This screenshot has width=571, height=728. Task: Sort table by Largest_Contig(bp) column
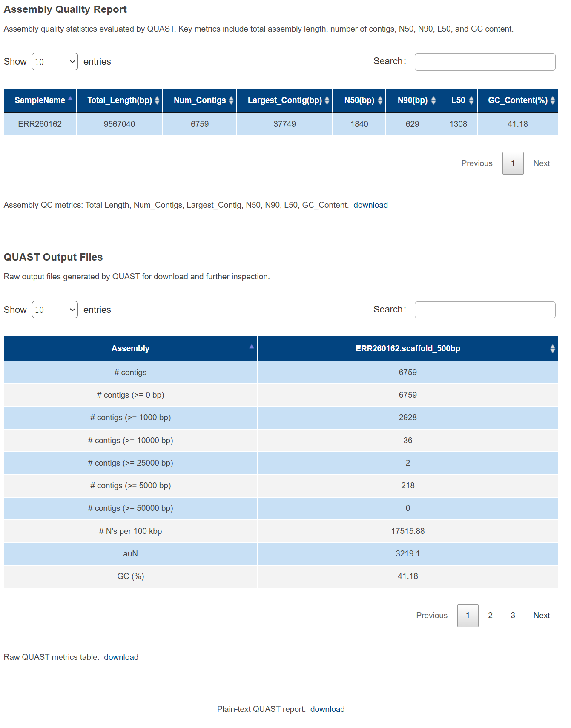click(x=284, y=100)
